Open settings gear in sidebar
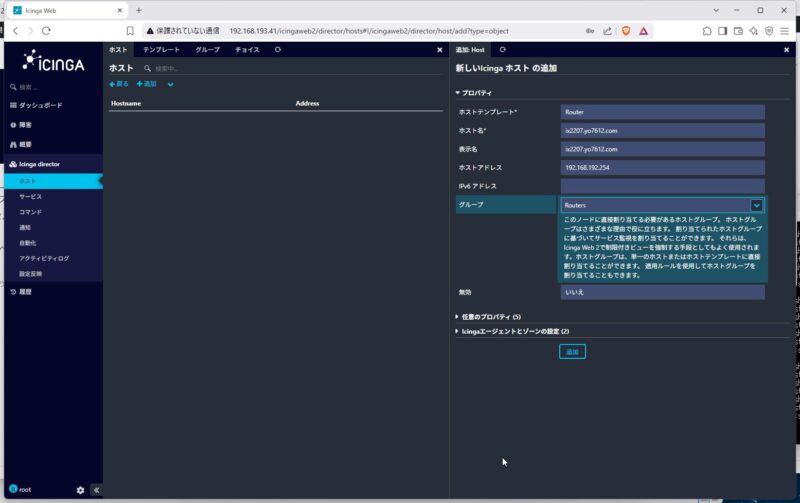This screenshot has width=800, height=503. click(x=80, y=490)
